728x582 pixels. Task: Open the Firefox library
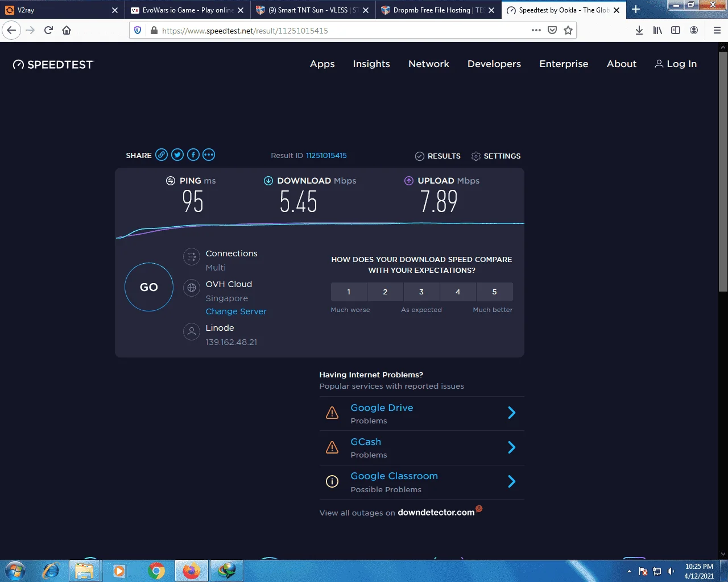coord(657,30)
